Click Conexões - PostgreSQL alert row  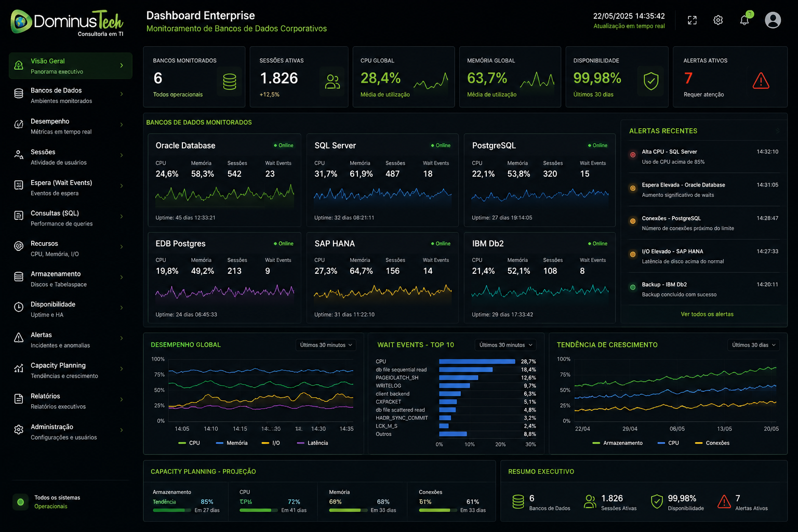point(705,223)
